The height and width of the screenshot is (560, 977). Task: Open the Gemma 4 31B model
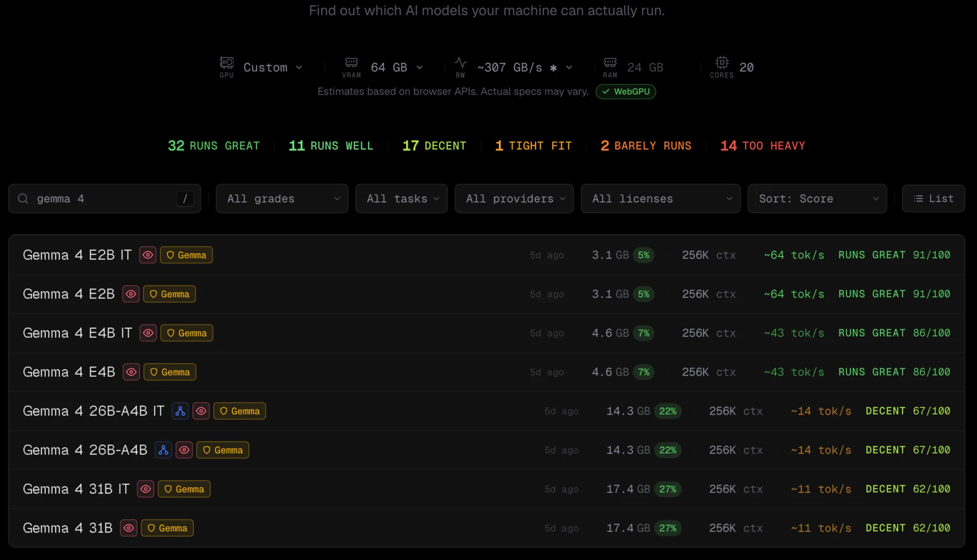point(487,528)
